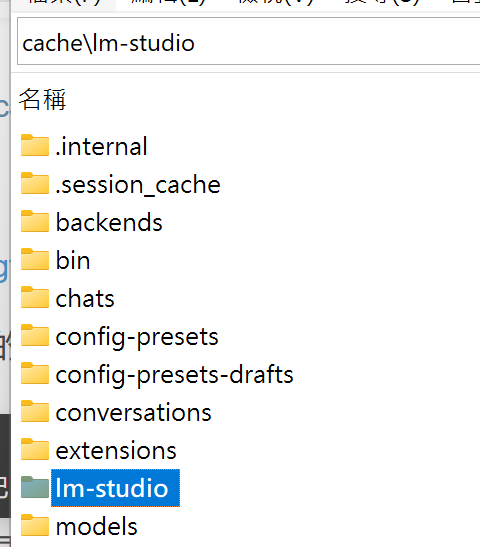Screen dimensions: 480x547
Task: Click the models folder icon
Action: [x=35, y=525]
